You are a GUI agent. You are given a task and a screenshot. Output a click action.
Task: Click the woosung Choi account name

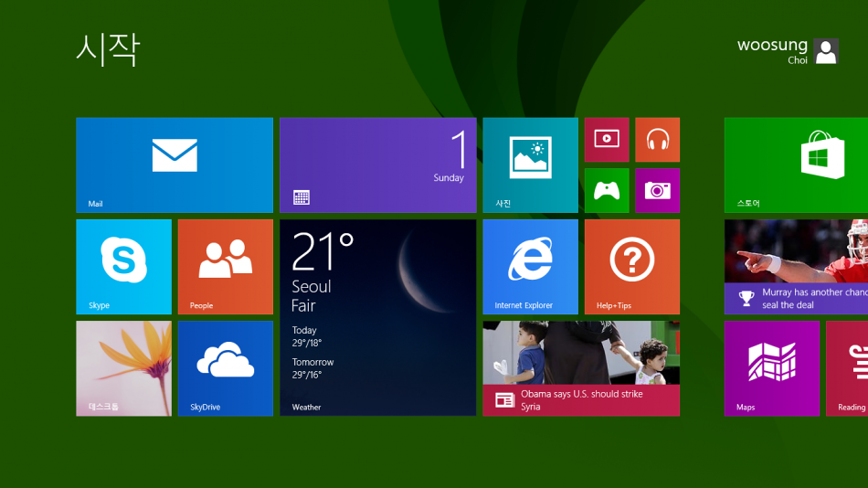coord(772,51)
